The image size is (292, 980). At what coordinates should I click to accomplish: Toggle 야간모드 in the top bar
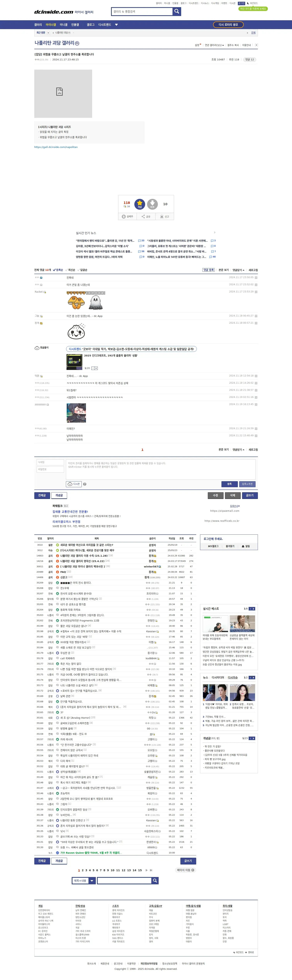click(x=252, y=3)
